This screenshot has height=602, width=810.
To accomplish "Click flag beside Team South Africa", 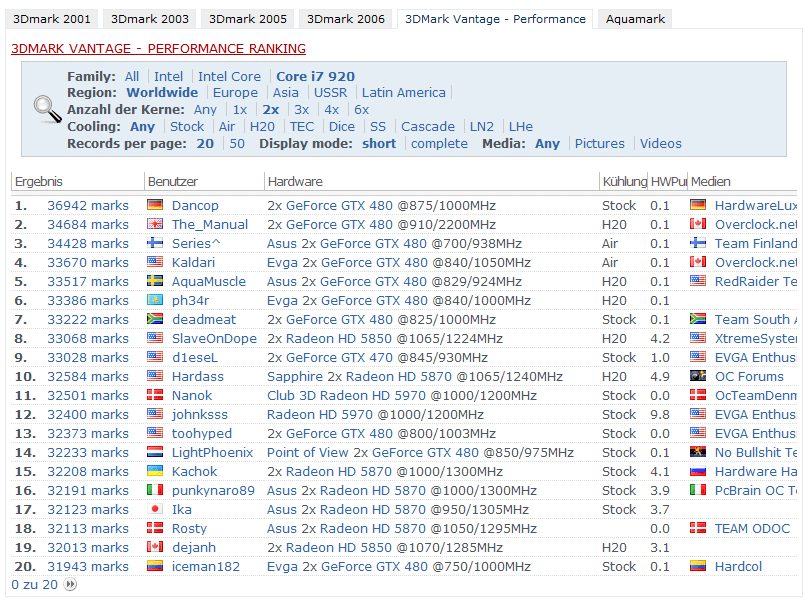I will point(698,319).
